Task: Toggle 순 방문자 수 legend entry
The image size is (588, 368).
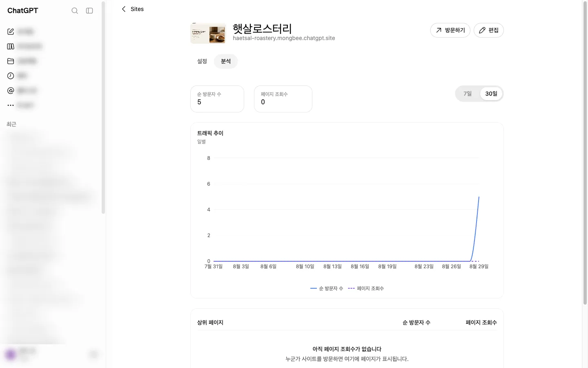Action: pos(327,288)
